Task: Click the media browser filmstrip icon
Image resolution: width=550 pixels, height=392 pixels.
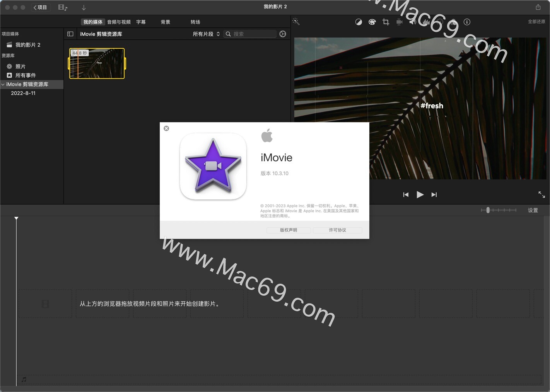Action: point(63,7)
